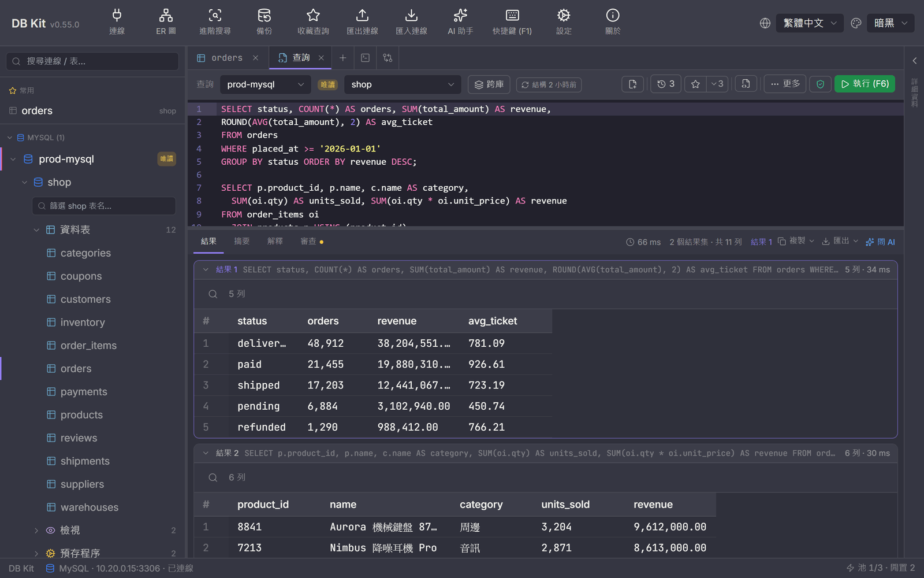Toggle the green shield safety mode
This screenshot has height=578, width=924.
[820, 84]
